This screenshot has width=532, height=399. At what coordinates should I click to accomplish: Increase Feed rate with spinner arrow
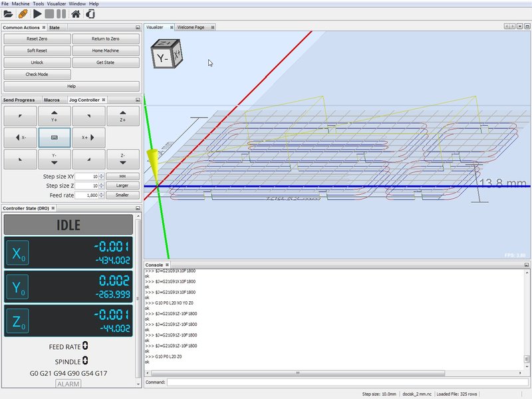[101, 194]
